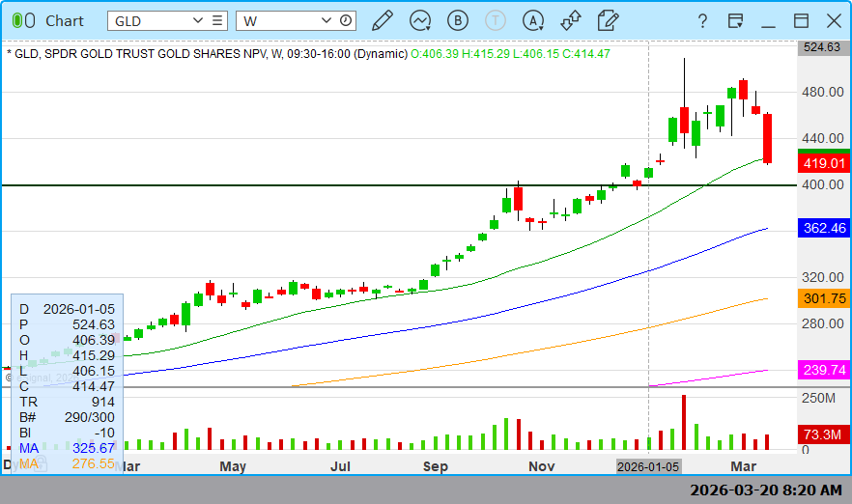Click the D 2026-01-05 row in data box

pos(68,309)
